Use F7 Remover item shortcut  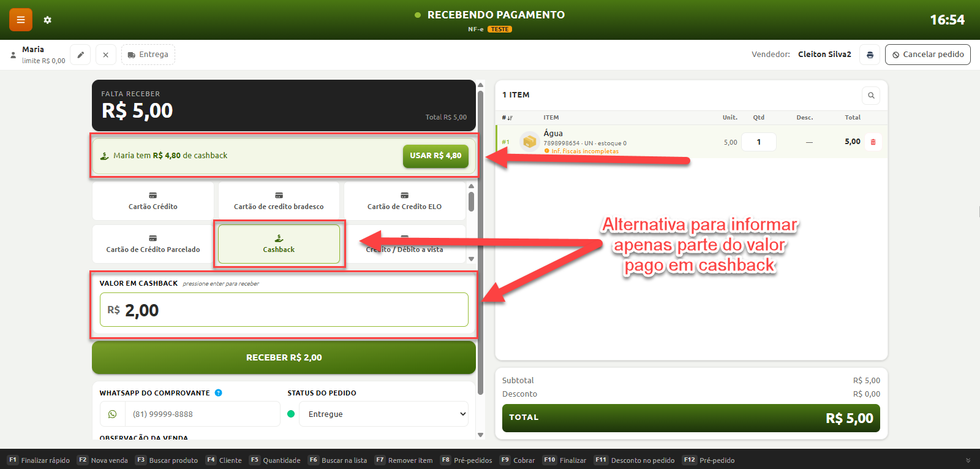click(x=404, y=460)
